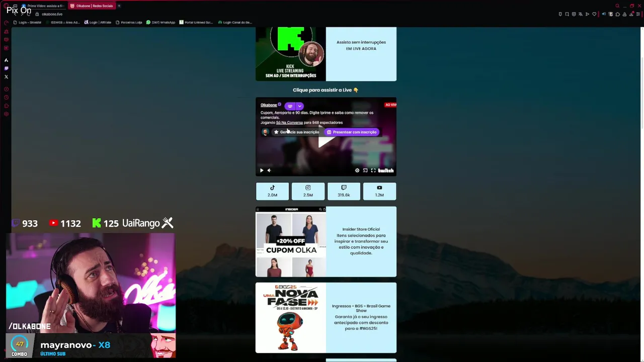Click Presentear com inscrição button
This screenshot has width=644, height=362.
(351, 132)
